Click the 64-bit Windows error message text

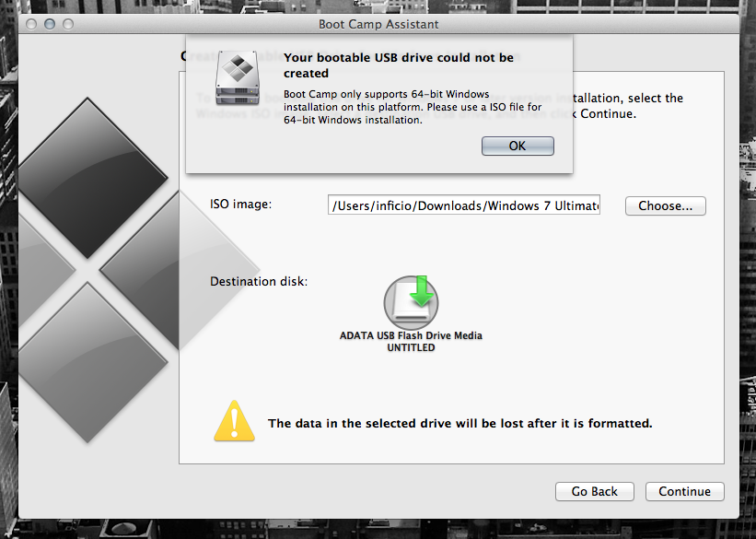click(x=413, y=107)
